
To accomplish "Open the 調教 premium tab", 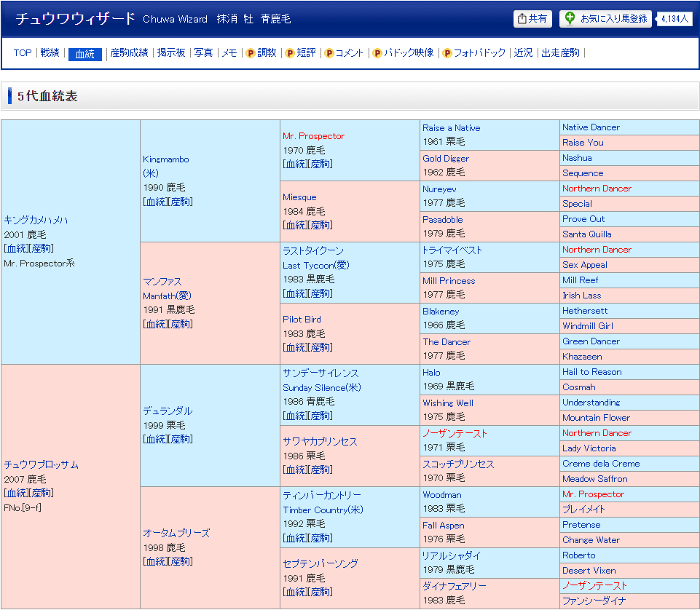I will [267, 52].
